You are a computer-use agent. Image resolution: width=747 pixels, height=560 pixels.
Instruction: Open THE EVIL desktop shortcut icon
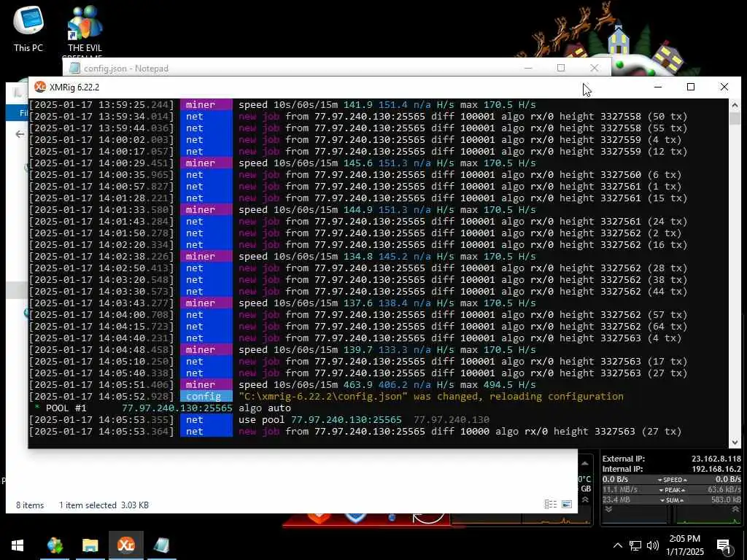[85, 28]
